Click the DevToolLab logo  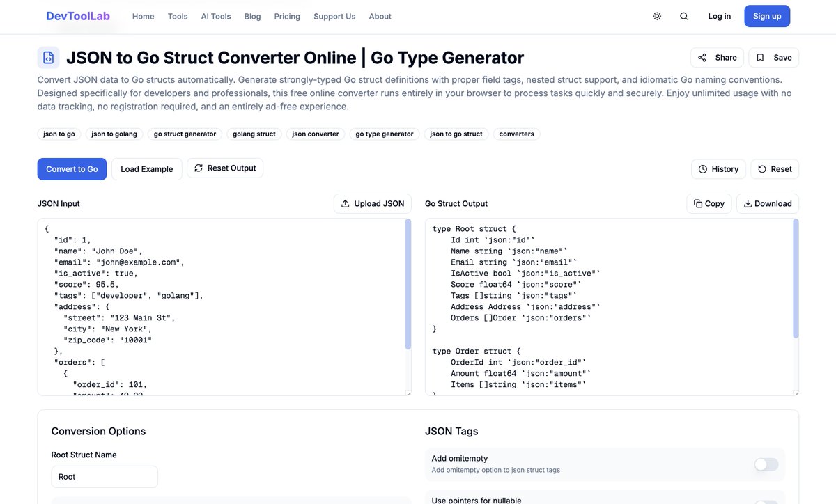tap(77, 16)
